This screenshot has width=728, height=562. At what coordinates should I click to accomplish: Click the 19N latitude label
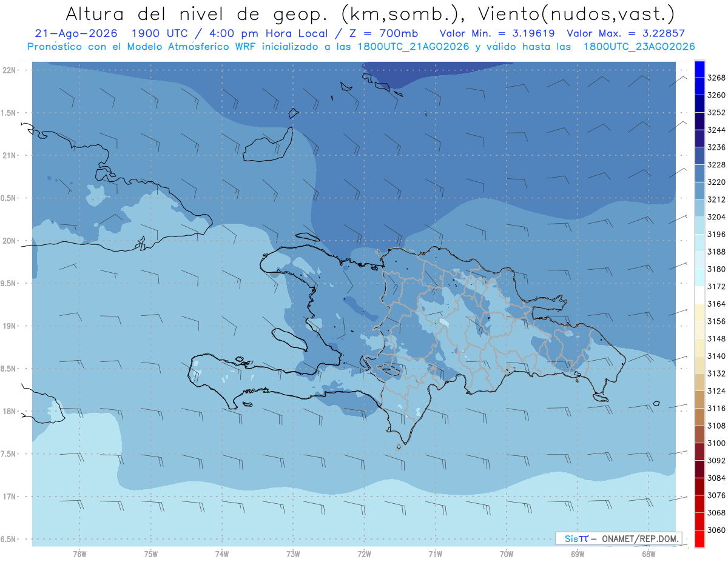pyautogui.click(x=8, y=326)
